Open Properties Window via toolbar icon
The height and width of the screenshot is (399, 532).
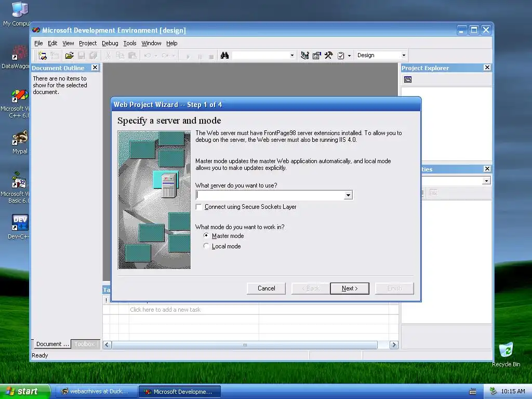(317, 56)
